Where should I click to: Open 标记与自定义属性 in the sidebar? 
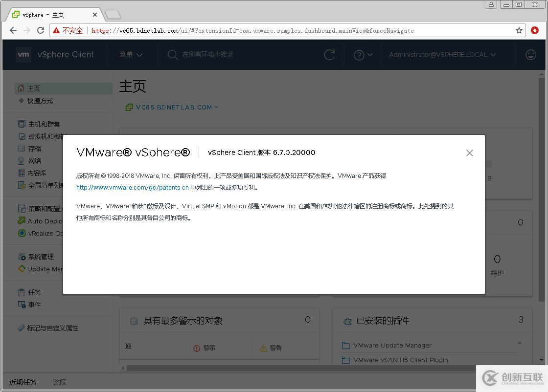pos(52,328)
